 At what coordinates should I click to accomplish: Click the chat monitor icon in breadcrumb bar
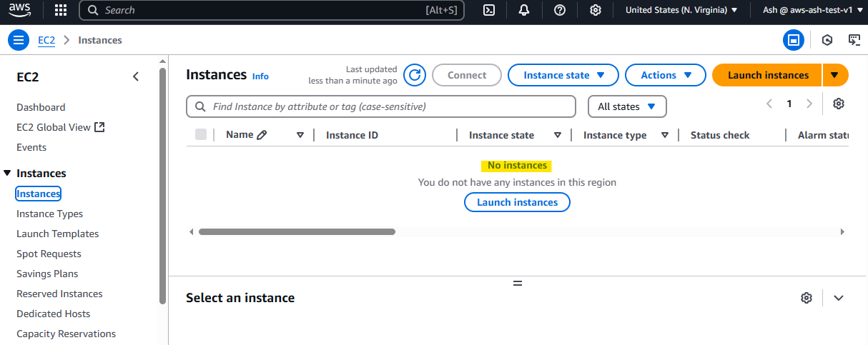854,40
